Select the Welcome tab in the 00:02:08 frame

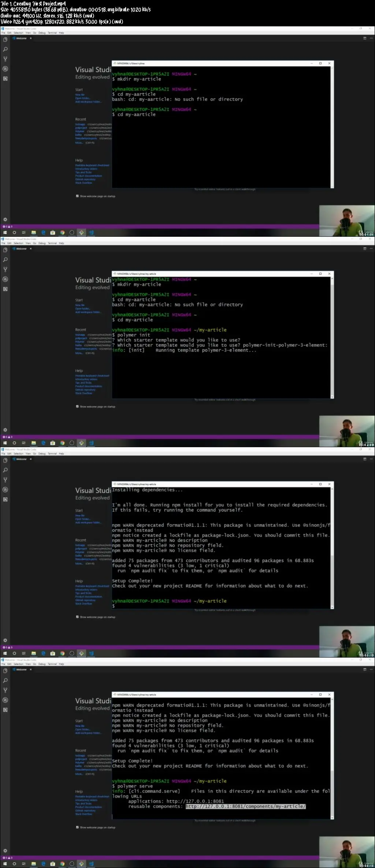21,248
